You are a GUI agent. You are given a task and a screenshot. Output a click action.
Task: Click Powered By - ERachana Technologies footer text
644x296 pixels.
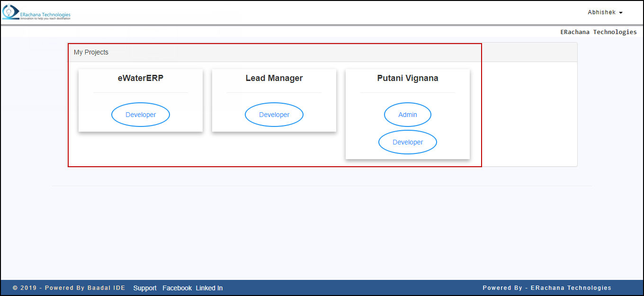tap(547, 288)
